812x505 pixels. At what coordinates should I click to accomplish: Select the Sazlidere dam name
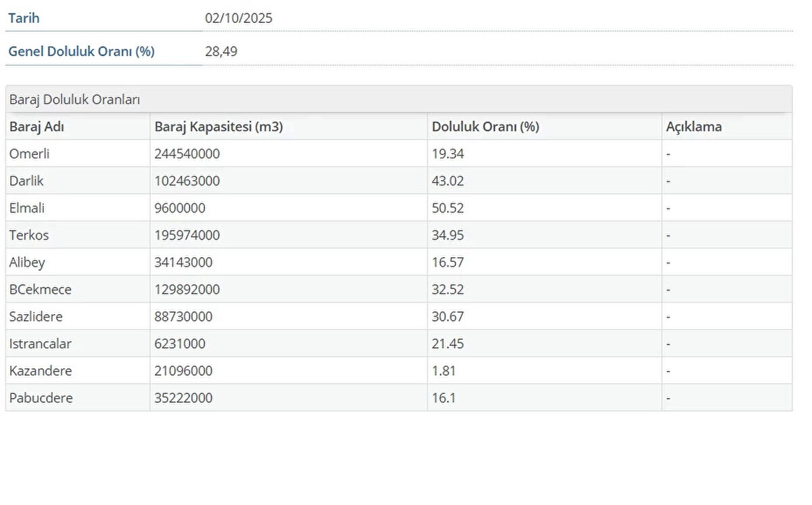[x=36, y=316]
